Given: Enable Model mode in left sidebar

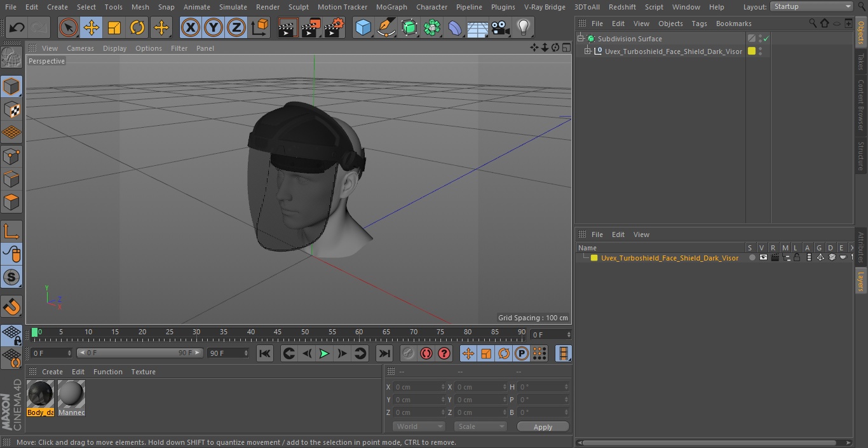Looking at the screenshot, I should click(x=11, y=86).
